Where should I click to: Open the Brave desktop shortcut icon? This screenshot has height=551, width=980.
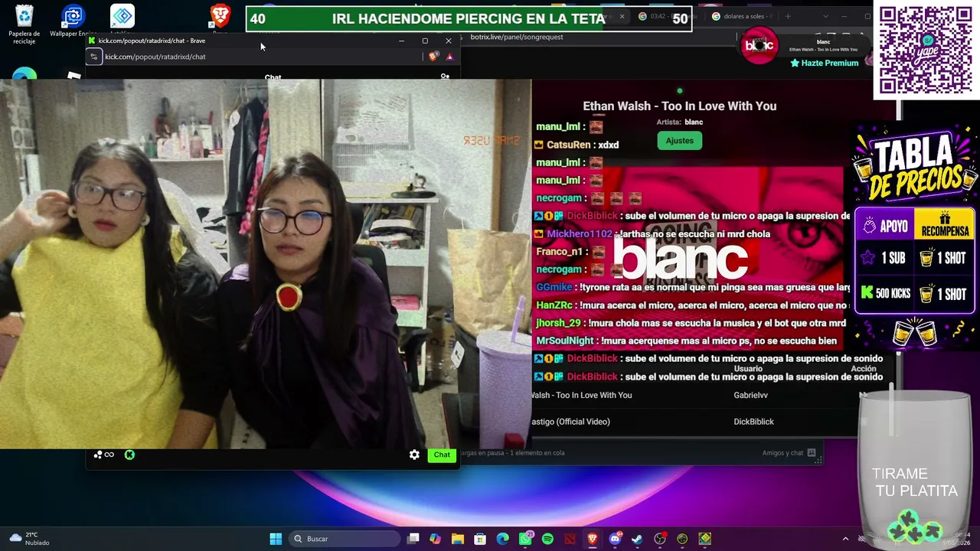[220, 17]
